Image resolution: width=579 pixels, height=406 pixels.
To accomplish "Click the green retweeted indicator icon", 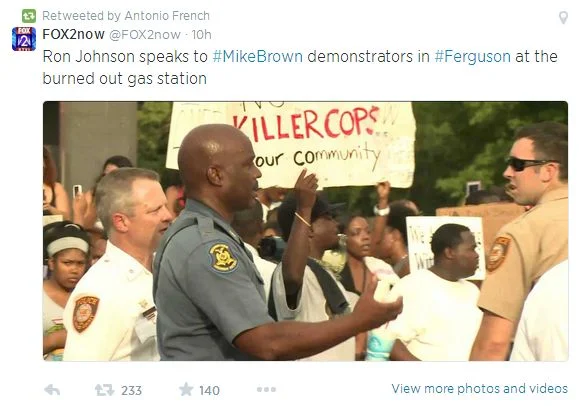I will click(29, 16).
